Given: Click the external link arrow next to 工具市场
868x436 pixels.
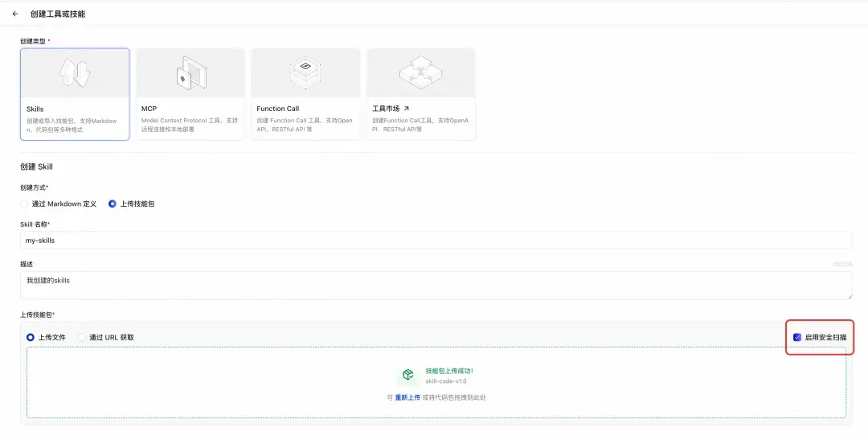Looking at the screenshot, I should click(407, 109).
